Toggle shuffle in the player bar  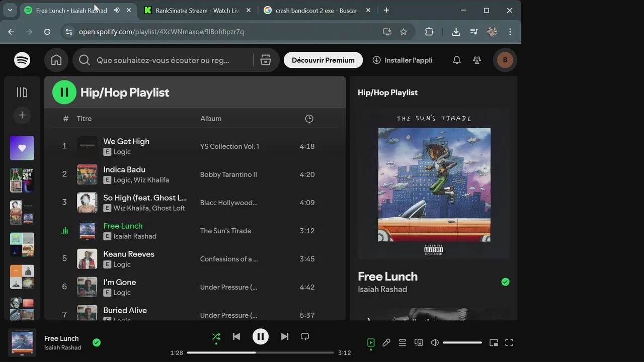tap(216, 337)
